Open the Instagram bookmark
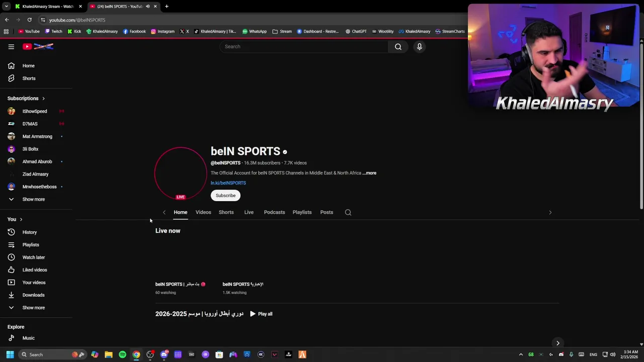The height and width of the screenshot is (362, 644). [x=163, y=31]
